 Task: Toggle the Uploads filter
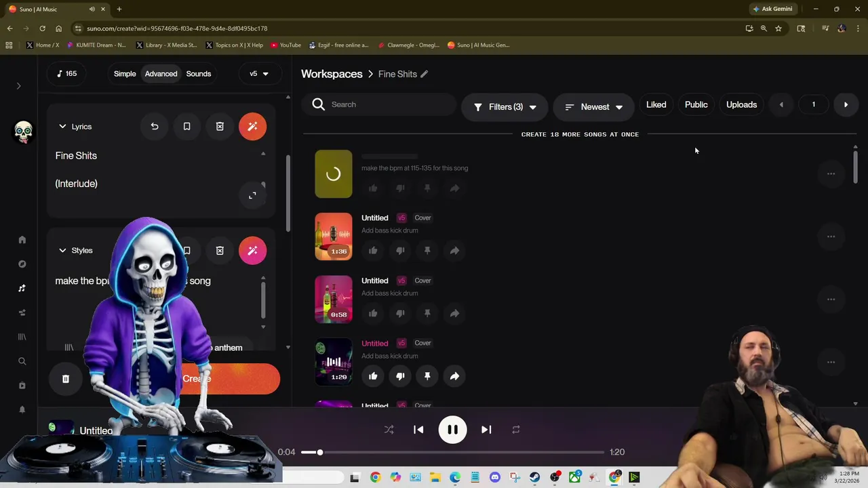pyautogui.click(x=741, y=104)
